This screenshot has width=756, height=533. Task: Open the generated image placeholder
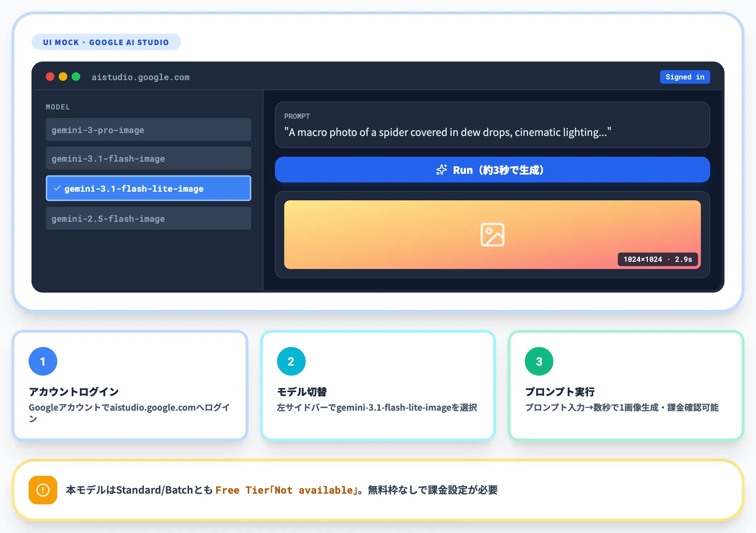[x=492, y=235]
